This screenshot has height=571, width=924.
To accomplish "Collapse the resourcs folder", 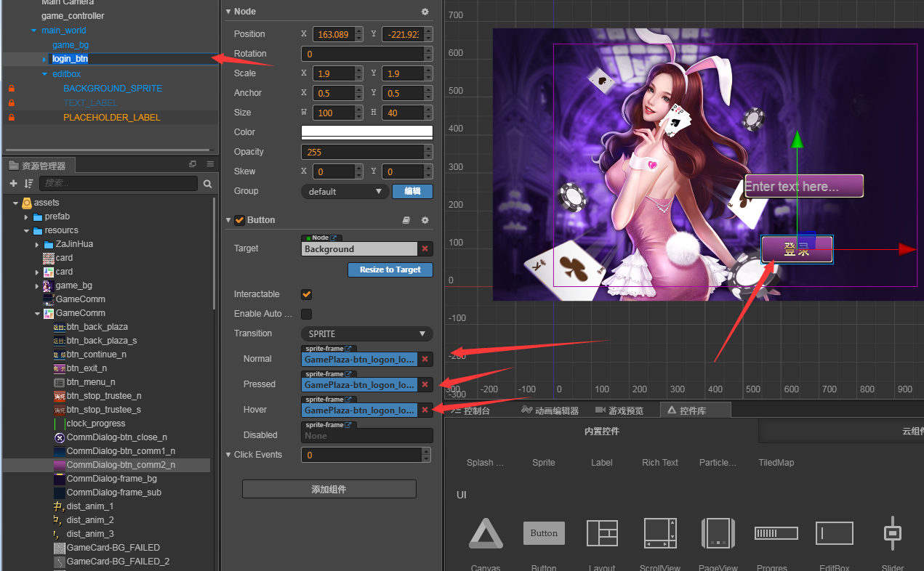I will (27, 230).
